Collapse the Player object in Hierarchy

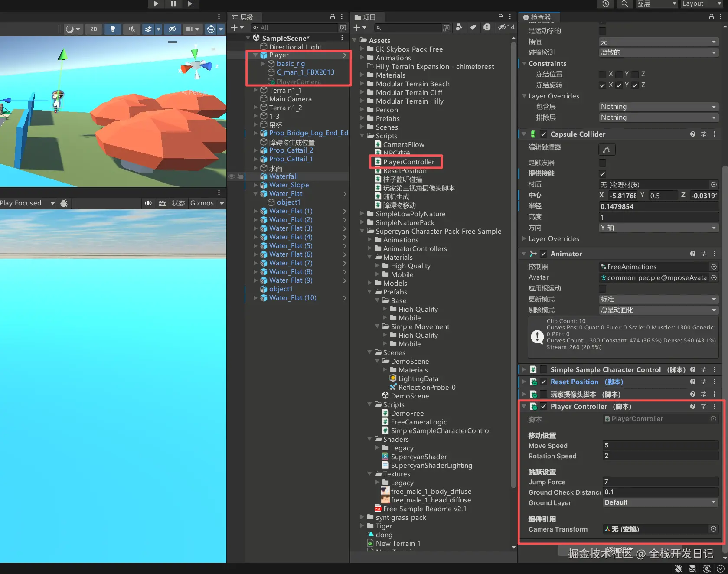(255, 55)
